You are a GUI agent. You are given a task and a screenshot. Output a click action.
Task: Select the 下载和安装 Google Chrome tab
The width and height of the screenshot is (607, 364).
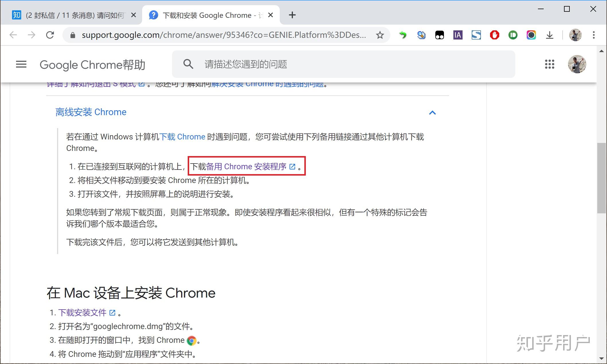[x=211, y=15]
